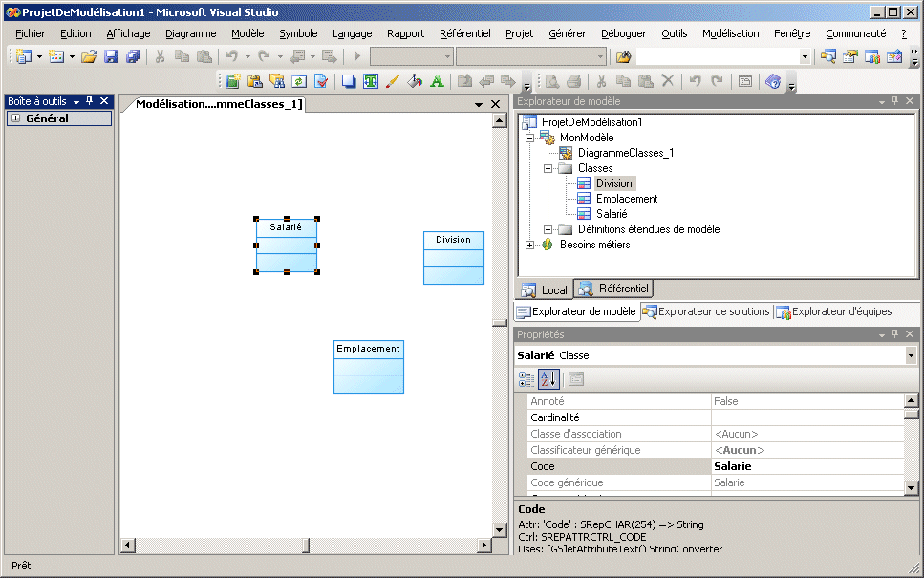Viewport: 924px width, 578px height.
Task: Click the canvas horizontal scrollbar thumb
Action: 305,546
